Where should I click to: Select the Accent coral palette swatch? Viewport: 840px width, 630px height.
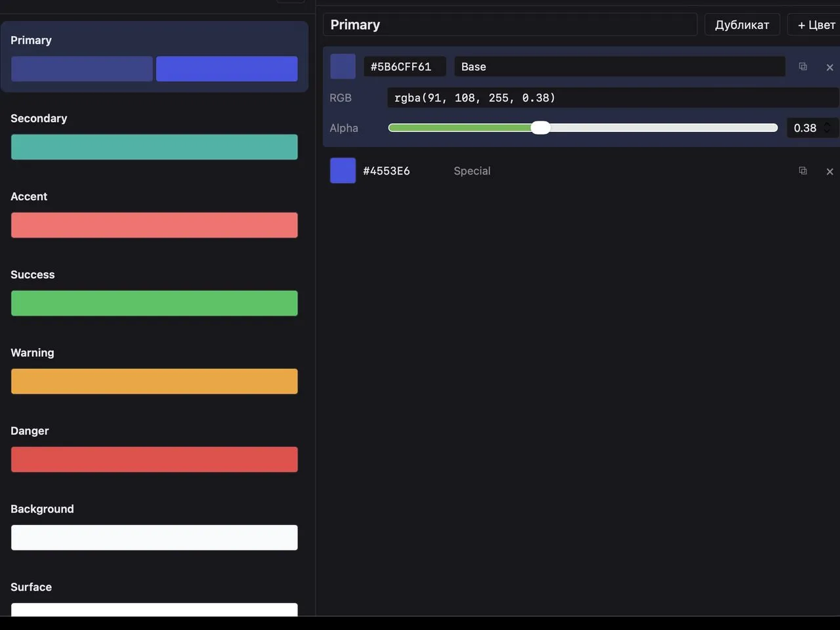coord(154,225)
